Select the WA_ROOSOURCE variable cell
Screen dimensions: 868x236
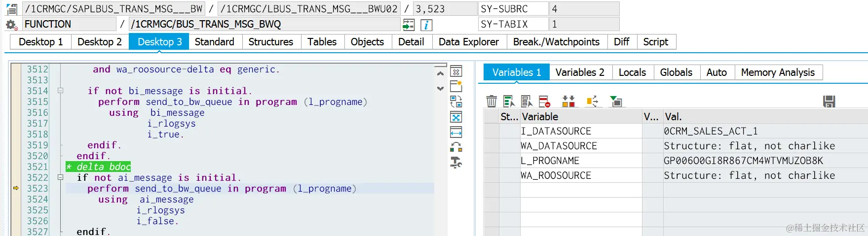(x=581, y=175)
